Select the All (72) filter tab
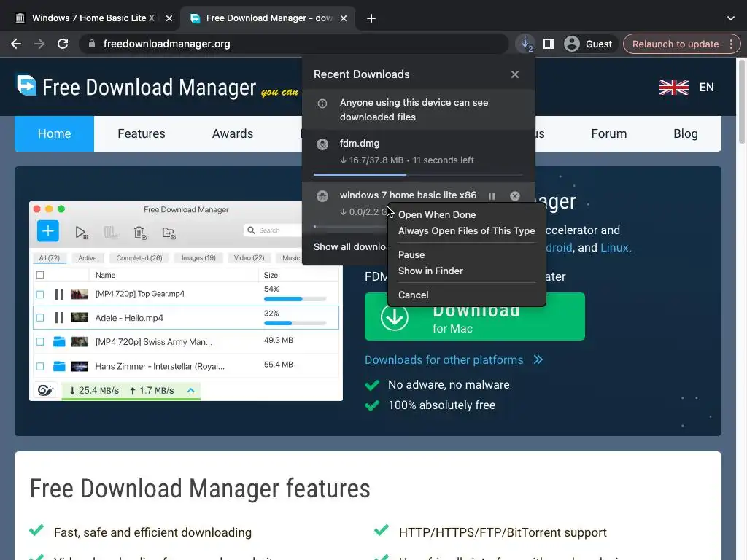 50,258
